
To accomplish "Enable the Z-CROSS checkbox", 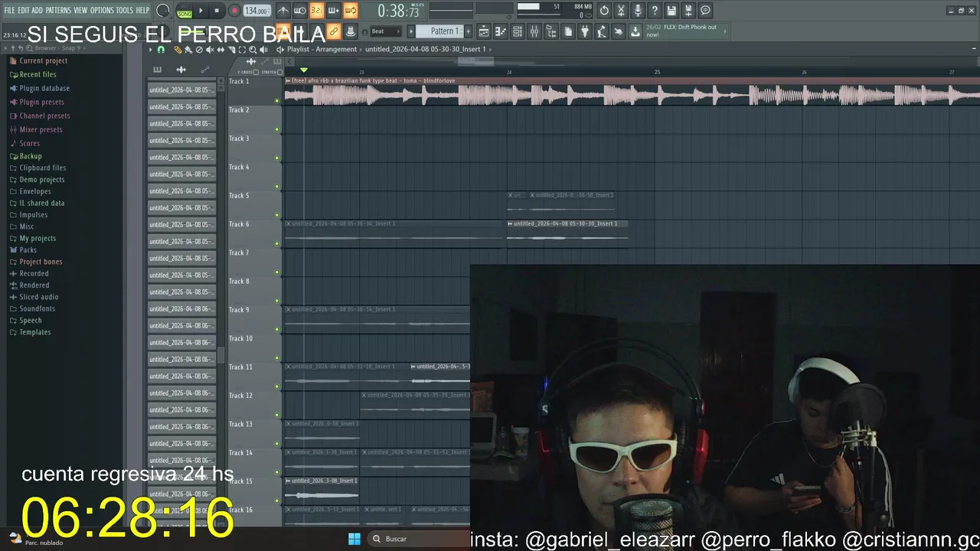I will coord(256,72).
